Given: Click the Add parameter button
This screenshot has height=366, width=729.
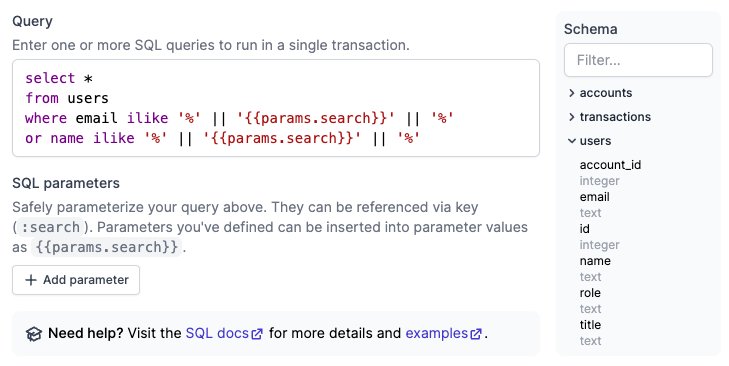Looking at the screenshot, I should coord(76,280).
